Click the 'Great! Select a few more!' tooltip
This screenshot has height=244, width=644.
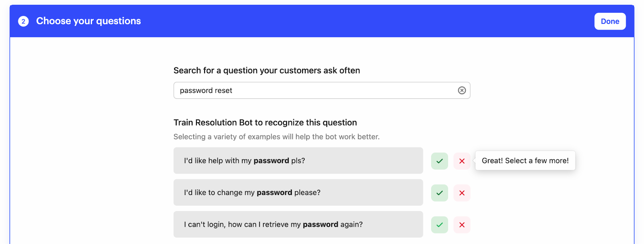click(x=525, y=161)
